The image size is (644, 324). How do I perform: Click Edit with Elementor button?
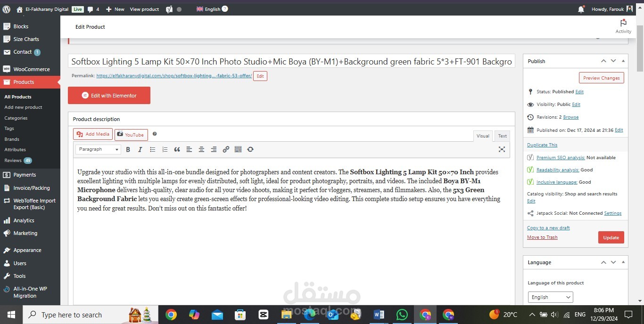pos(109,95)
